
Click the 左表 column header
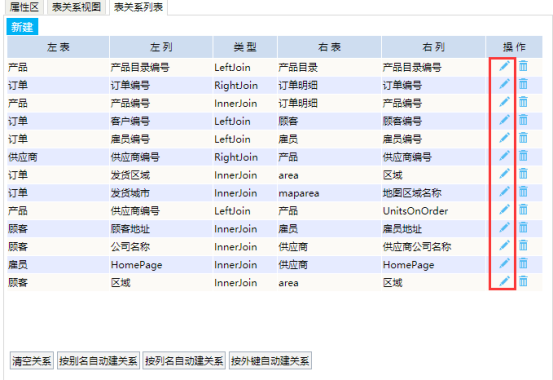tap(58, 47)
